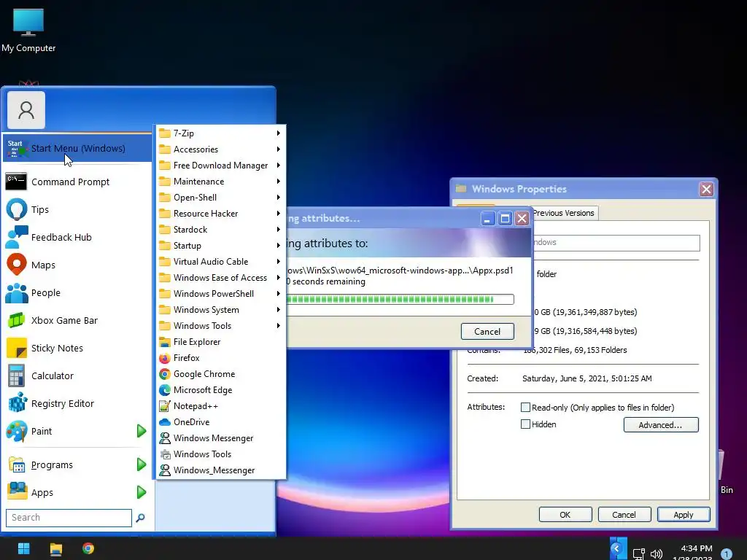Viewport: 747px width, 560px height.
Task: Open the Programs menu item
Action: pyautogui.click(x=77, y=464)
